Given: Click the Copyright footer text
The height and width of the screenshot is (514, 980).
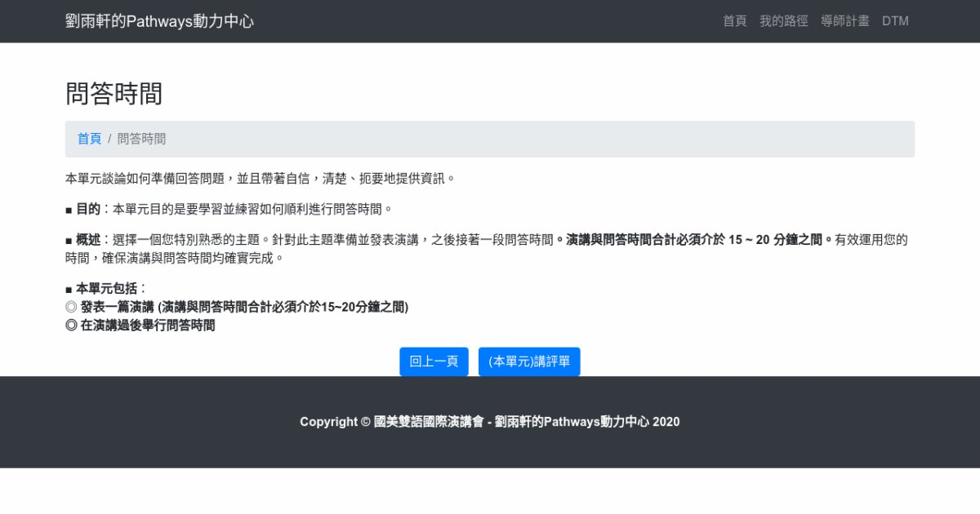Looking at the screenshot, I should tap(489, 422).
